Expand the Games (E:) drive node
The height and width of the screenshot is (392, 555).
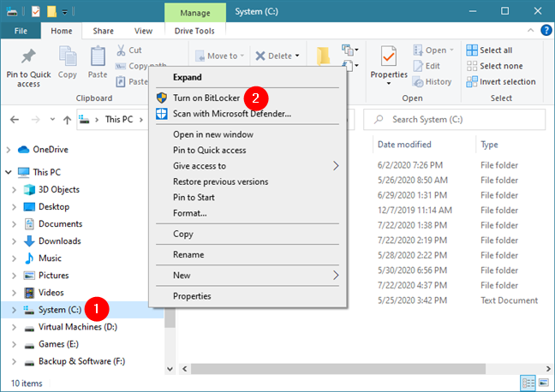[x=15, y=344]
